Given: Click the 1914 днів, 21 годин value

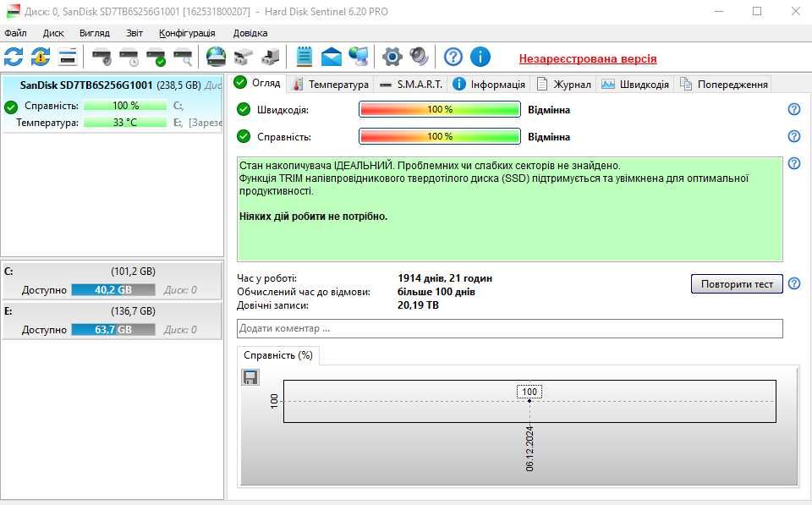Looking at the screenshot, I should tap(445, 278).
